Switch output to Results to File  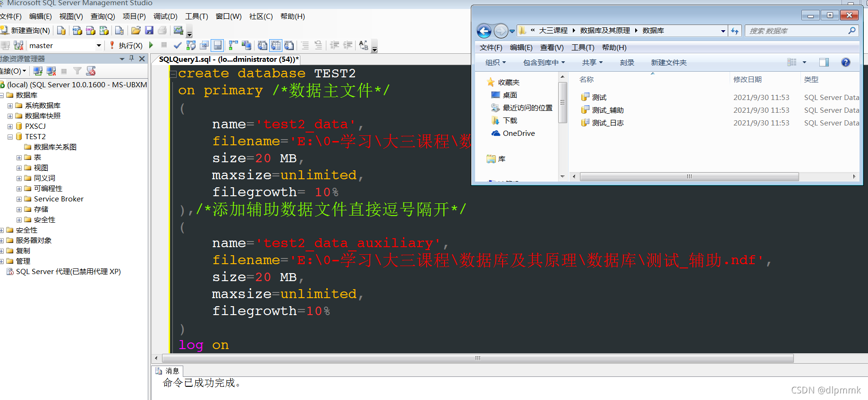coord(289,45)
